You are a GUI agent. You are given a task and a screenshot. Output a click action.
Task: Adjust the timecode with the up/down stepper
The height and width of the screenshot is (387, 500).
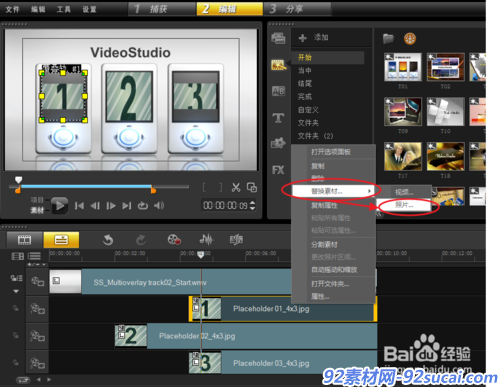click(x=252, y=205)
